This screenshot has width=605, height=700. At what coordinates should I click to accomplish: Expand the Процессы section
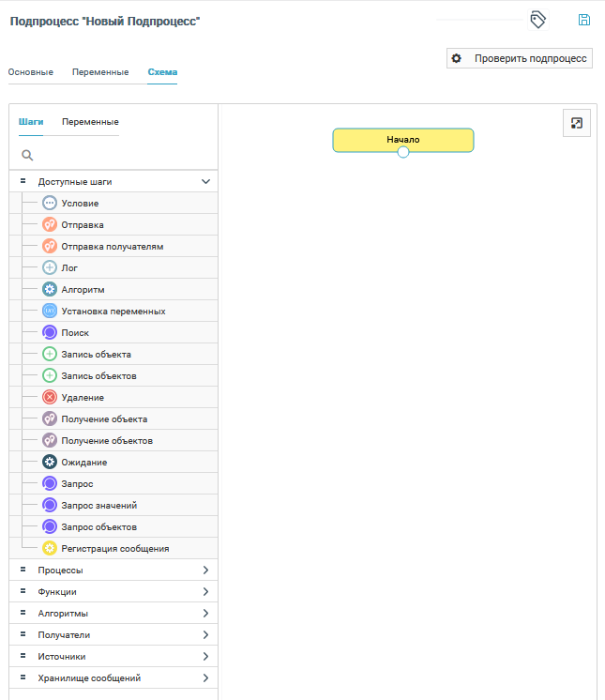pos(205,570)
